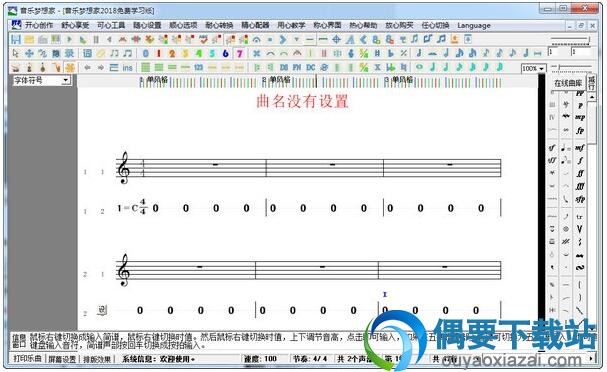Click the crosshair target icon
The image size is (607, 372).
point(336,39)
